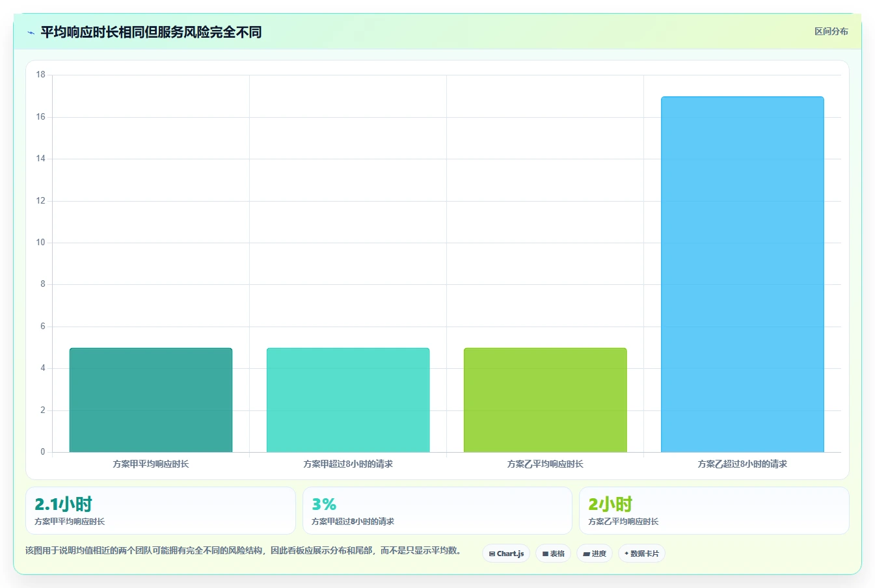Click the Chart.js tag chip
This screenshot has height=588, width=875.
506,554
